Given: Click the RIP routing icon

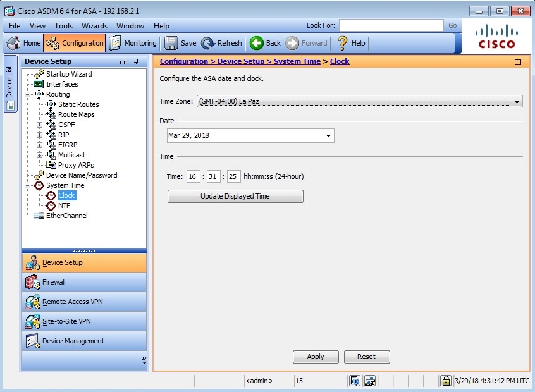Looking at the screenshot, I should point(51,135).
